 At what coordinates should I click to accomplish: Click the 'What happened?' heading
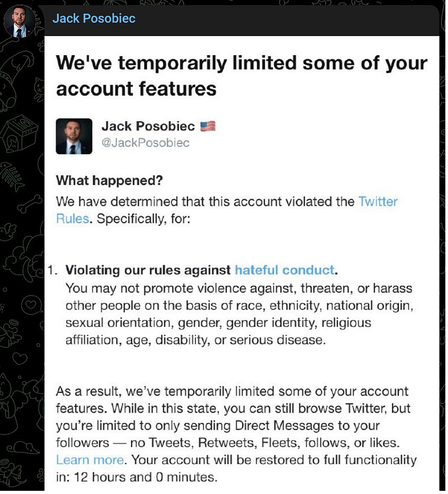tap(109, 181)
